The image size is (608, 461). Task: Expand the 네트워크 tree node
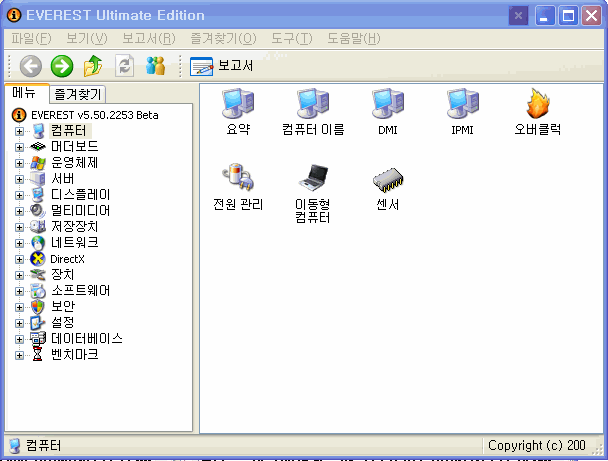click(19, 243)
